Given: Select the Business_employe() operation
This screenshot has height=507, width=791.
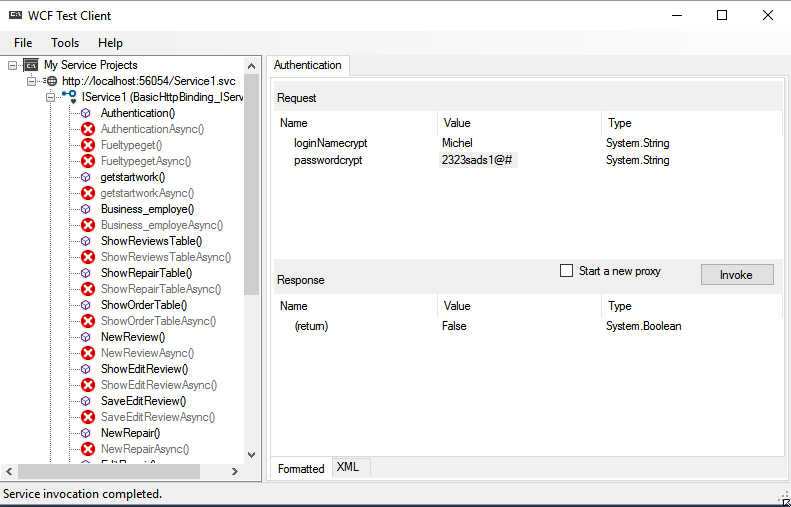Looking at the screenshot, I should (147, 209).
